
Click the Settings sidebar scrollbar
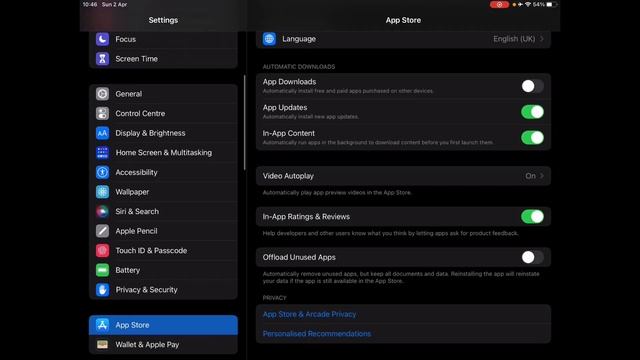[244, 122]
